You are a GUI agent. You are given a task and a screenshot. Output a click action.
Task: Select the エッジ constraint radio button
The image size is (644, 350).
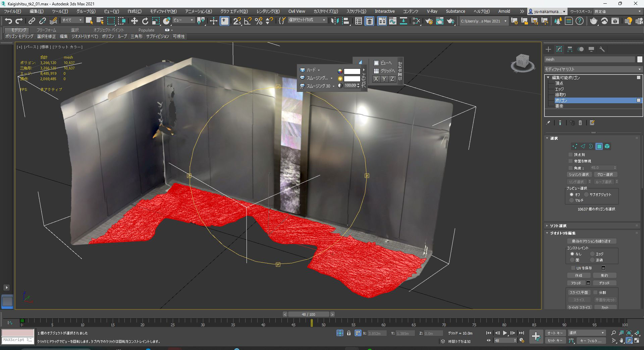pyautogui.click(x=592, y=254)
